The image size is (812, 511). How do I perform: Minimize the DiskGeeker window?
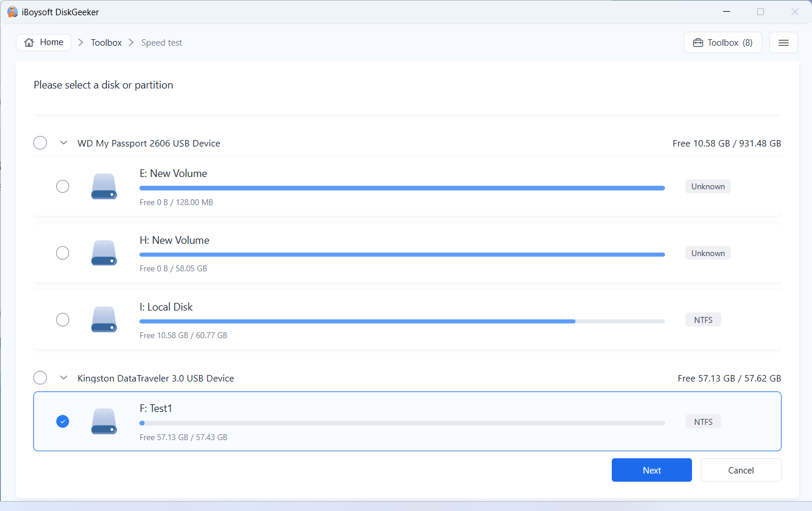(727, 12)
